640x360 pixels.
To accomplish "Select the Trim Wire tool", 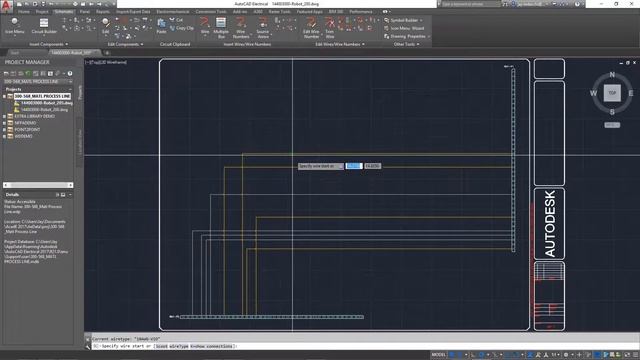I will click(x=330, y=27).
